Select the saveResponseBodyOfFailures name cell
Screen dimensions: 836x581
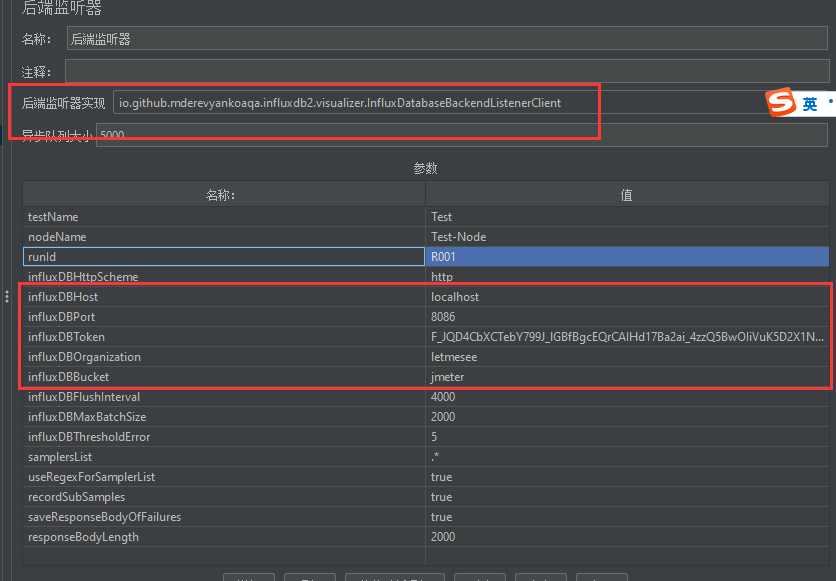pos(224,517)
